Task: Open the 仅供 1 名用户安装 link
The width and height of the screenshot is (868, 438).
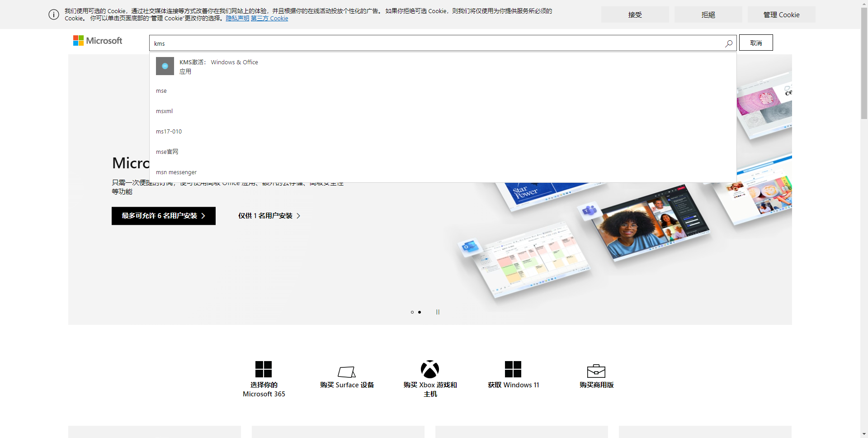Action: (x=269, y=216)
